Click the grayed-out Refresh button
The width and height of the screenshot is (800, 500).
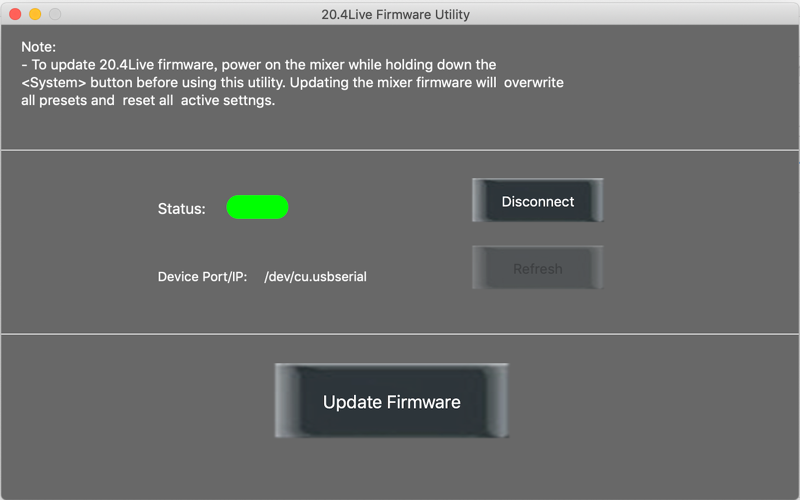[x=538, y=268]
